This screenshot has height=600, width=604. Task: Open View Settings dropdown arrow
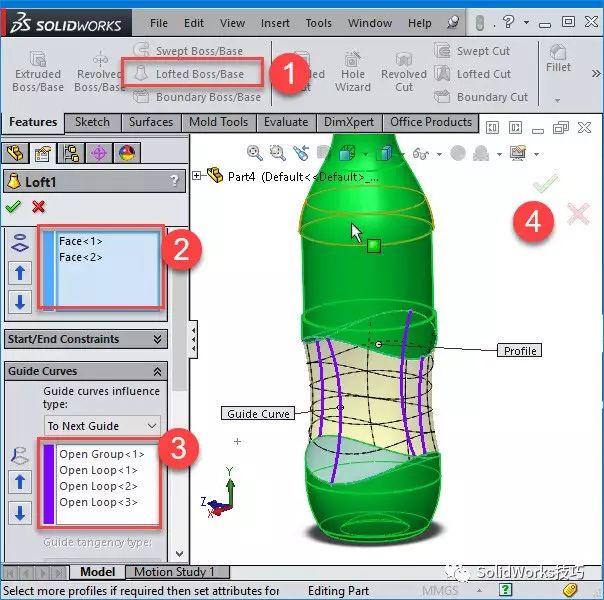click(x=537, y=154)
